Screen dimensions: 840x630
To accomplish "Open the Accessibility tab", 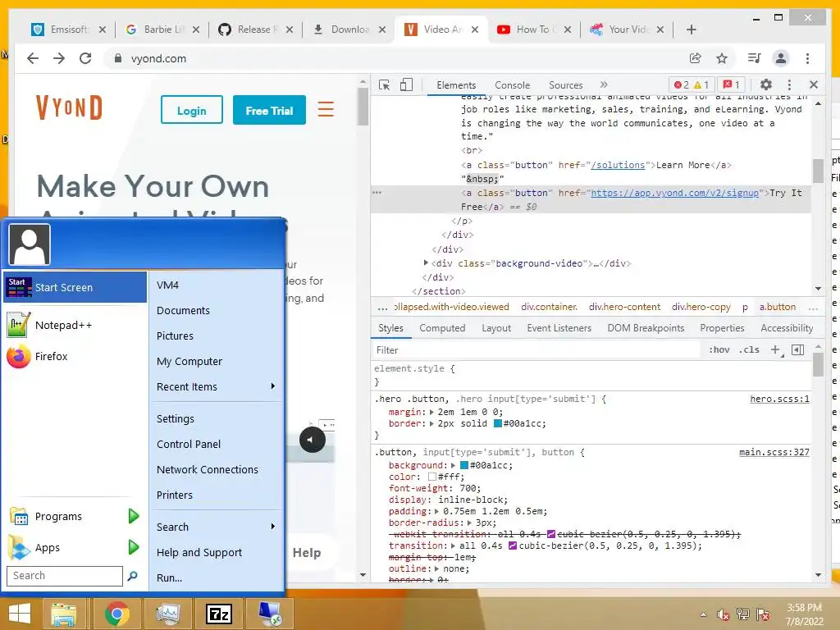I will point(787,328).
